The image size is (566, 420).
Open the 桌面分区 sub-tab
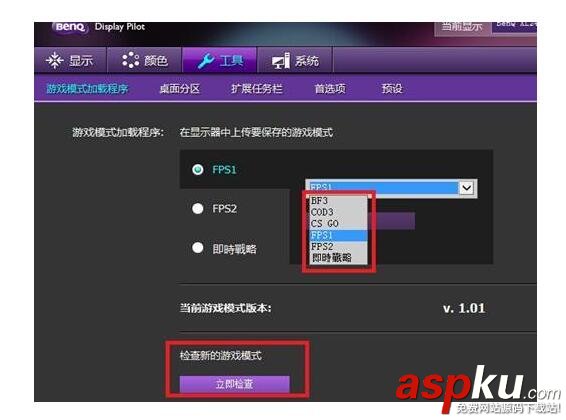click(x=179, y=89)
